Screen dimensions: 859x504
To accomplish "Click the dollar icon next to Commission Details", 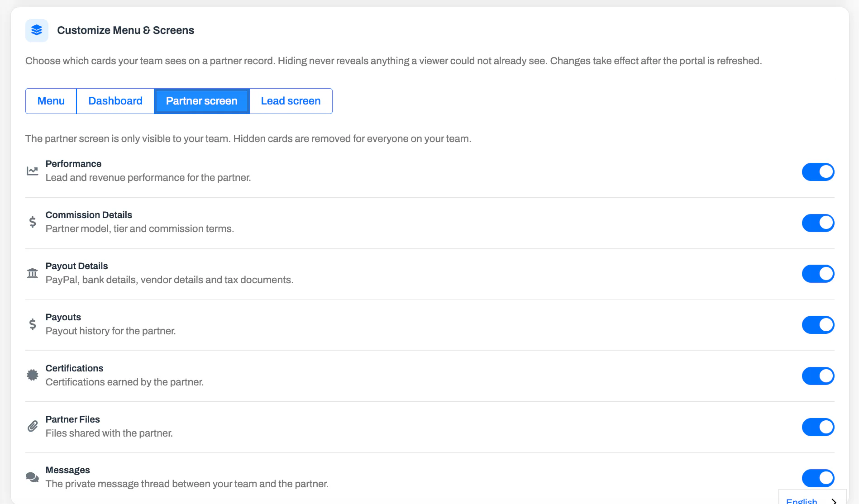I will pyautogui.click(x=32, y=222).
